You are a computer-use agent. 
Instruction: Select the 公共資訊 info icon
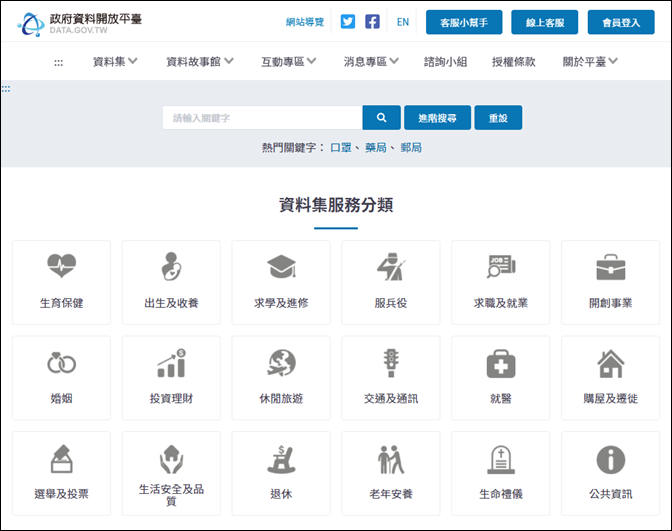[x=611, y=459]
